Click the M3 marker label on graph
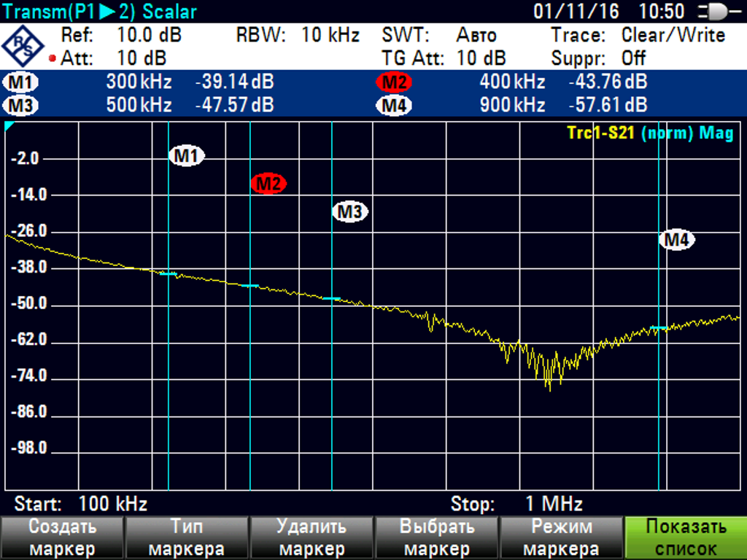Screen dimensions: 747x560 [350, 212]
